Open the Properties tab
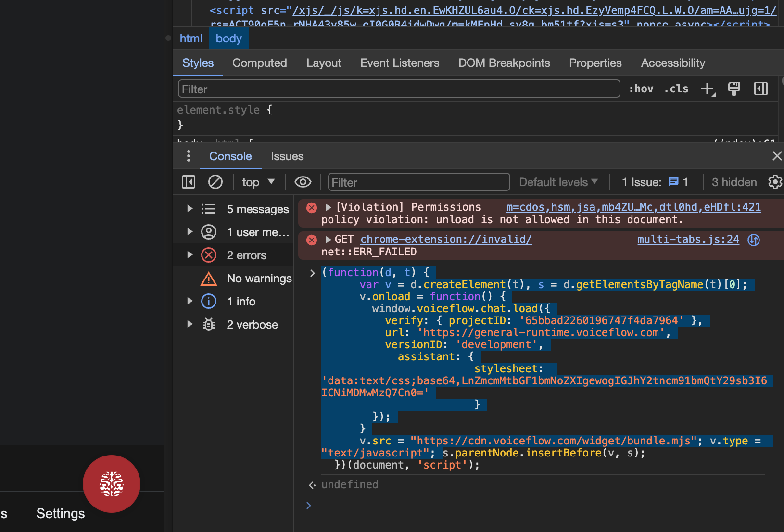 click(x=595, y=63)
